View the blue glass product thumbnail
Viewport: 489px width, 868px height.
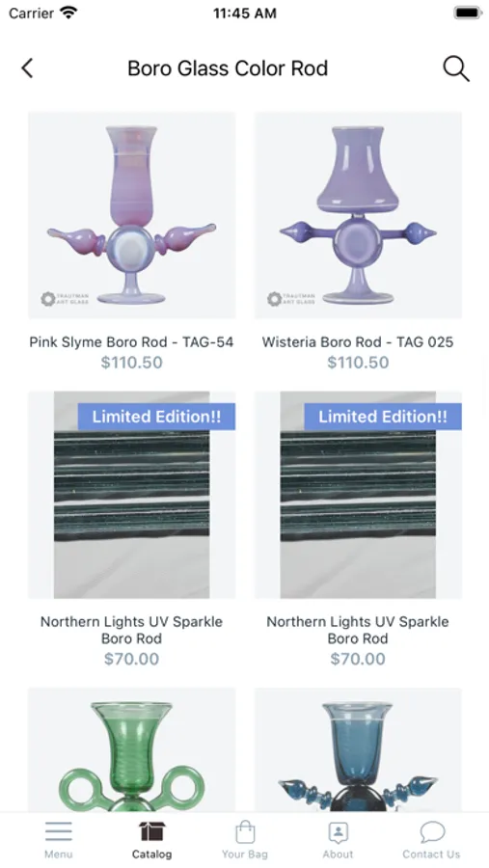click(358, 750)
